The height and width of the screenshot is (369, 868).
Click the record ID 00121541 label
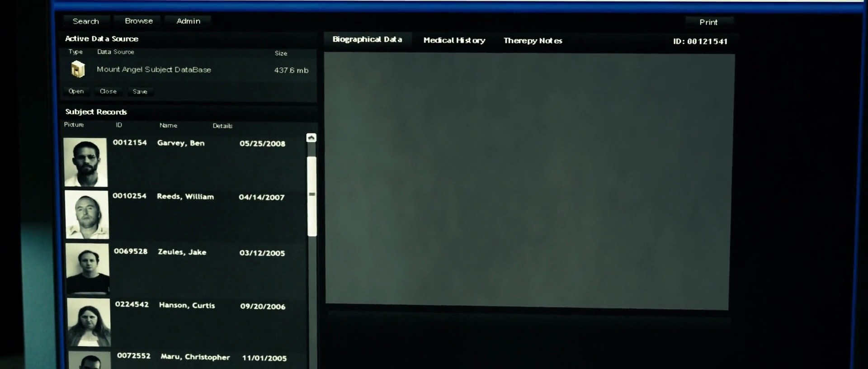click(700, 42)
